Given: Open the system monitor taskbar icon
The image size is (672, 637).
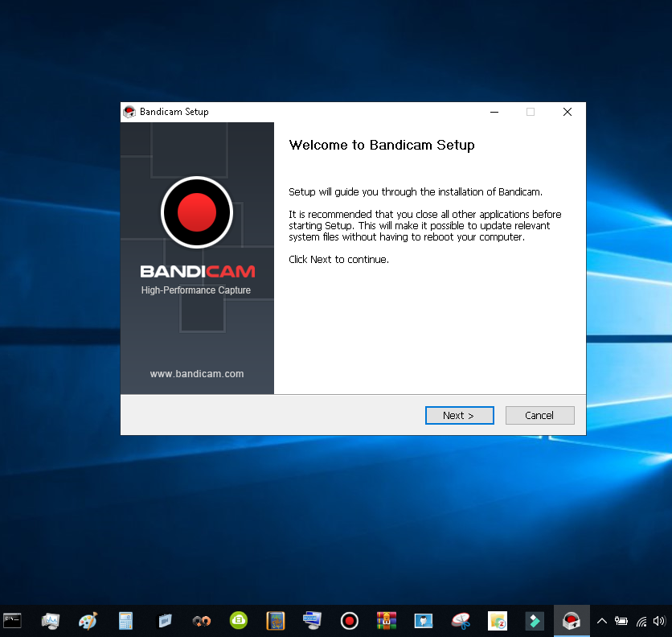Looking at the screenshot, I should [x=51, y=621].
